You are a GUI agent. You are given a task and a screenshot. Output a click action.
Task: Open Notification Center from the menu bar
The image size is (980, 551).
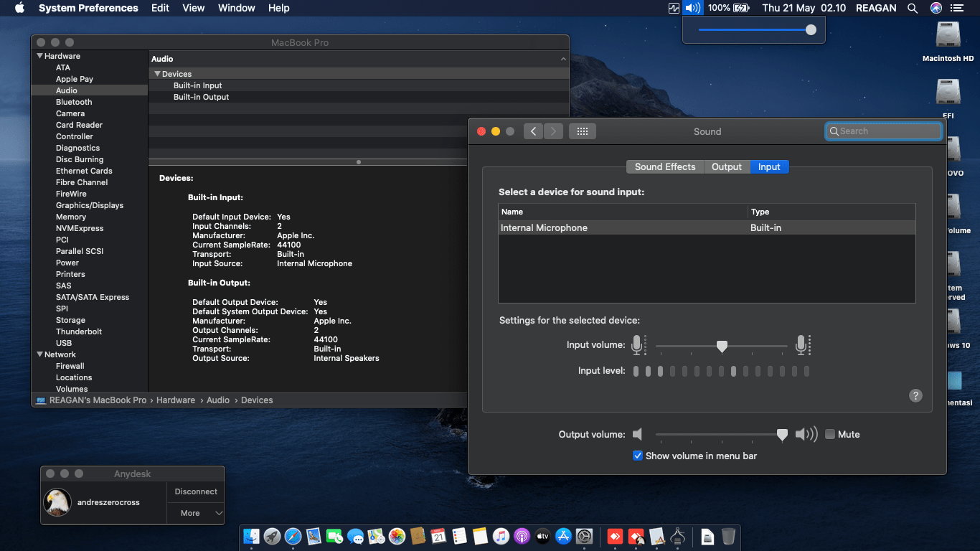(957, 8)
